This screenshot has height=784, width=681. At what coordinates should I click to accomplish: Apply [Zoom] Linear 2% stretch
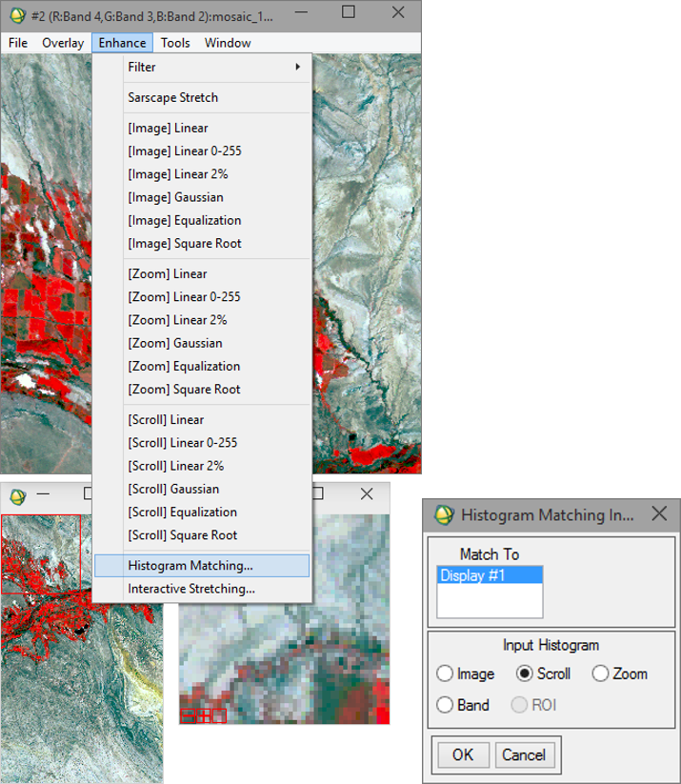[202, 320]
